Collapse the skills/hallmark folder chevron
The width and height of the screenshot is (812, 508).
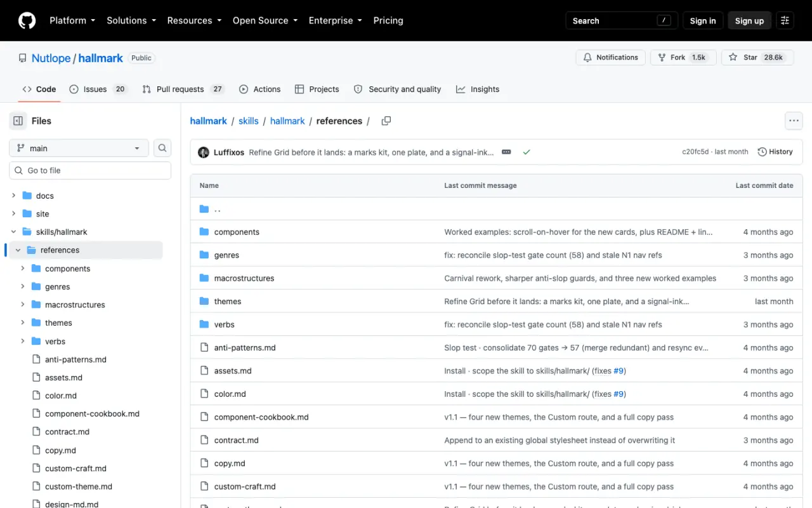13,232
